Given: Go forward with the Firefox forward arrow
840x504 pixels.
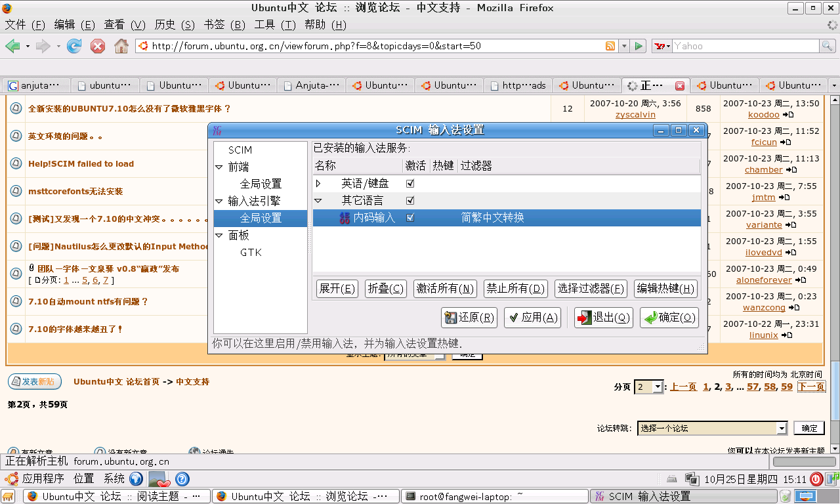Looking at the screenshot, I should [x=43, y=46].
